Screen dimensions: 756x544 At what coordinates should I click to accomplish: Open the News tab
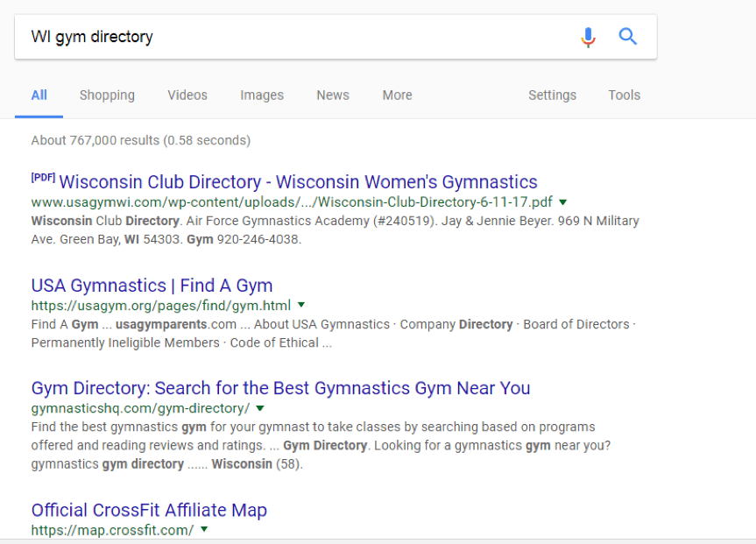[x=333, y=95]
